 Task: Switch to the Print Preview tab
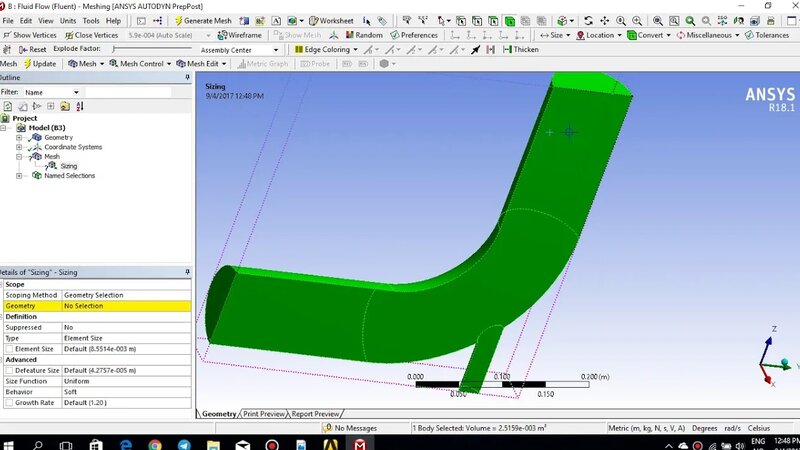tap(264, 414)
